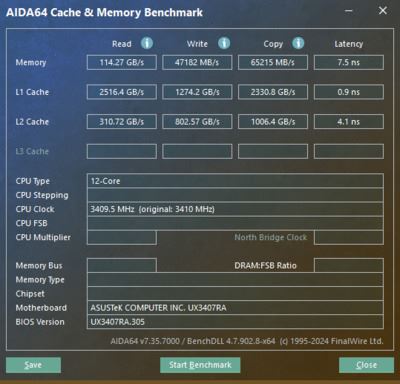Image resolution: width=400 pixels, height=384 pixels.
Task: Click the empty DRAM:FSB Ratio field
Action: coord(349,265)
